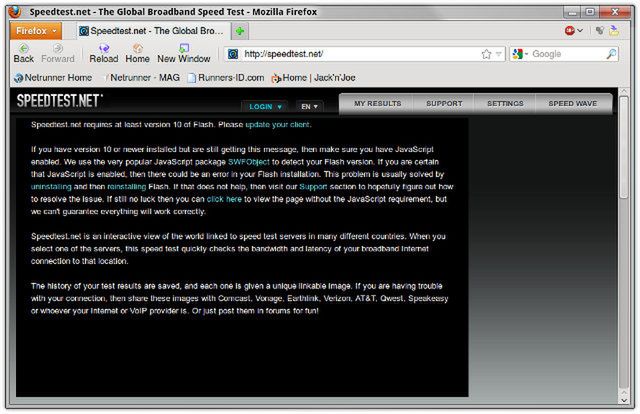Open the SUPPORT tab

point(444,104)
